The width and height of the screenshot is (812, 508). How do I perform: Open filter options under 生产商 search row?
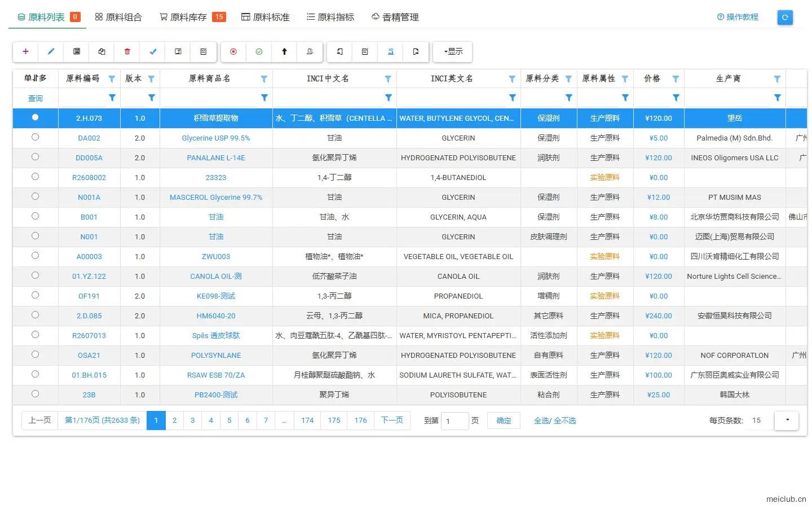pyautogui.click(x=778, y=98)
